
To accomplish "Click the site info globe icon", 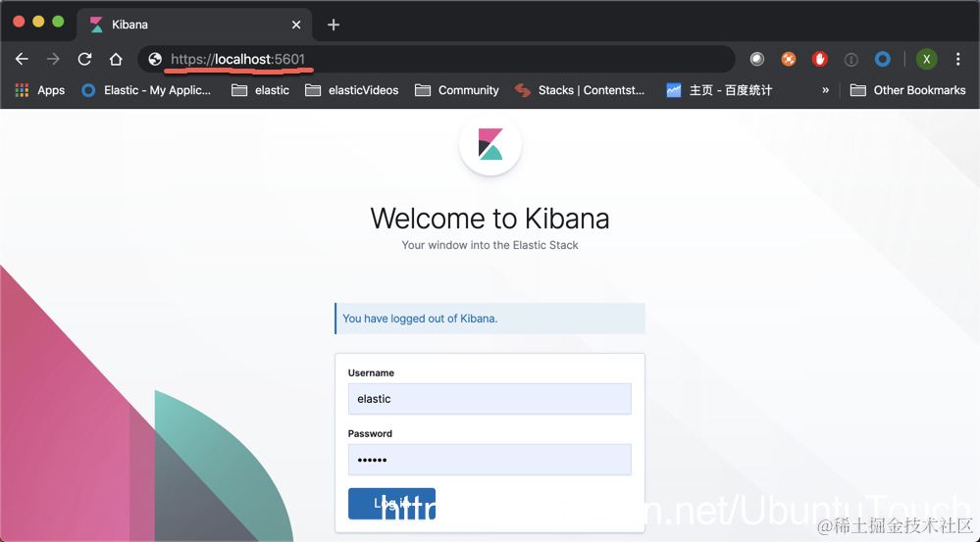I will [155, 60].
